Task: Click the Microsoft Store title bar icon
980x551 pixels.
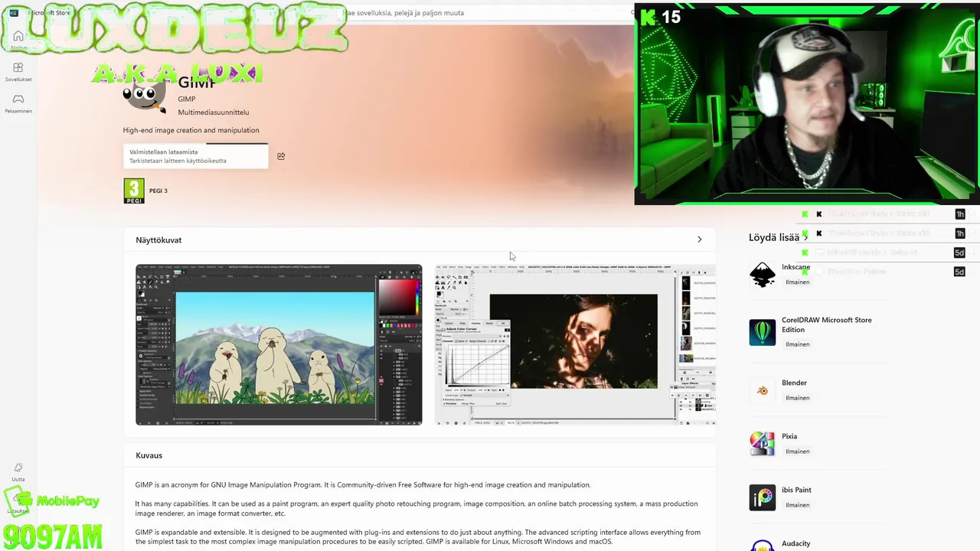Action: click(x=14, y=13)
